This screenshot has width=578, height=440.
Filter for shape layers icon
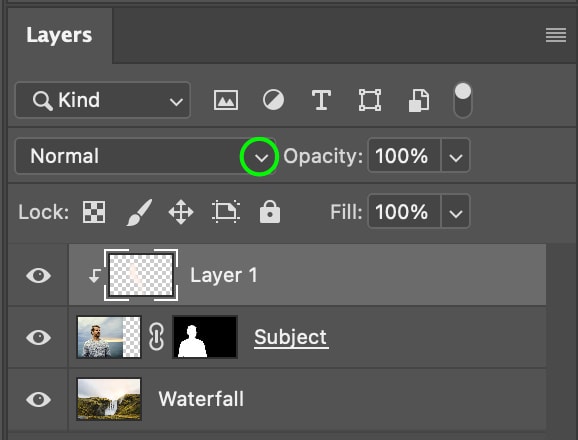tap(370, 100)
